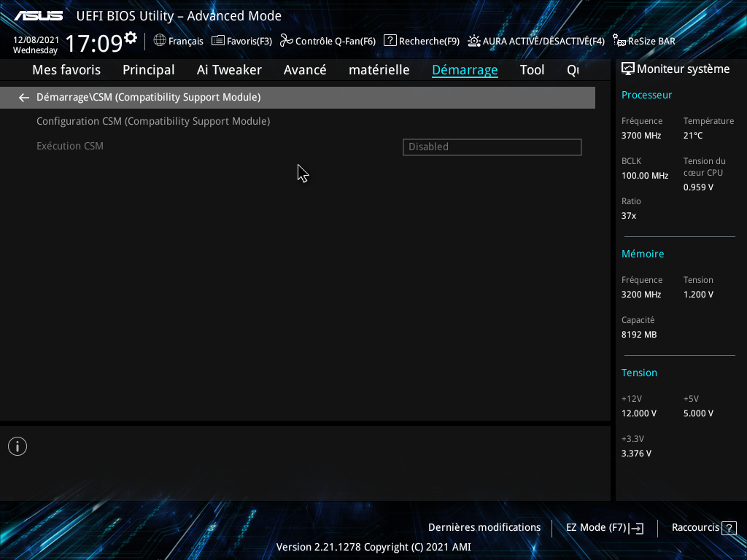Select the Avancé tab

[x=305, y=70]
